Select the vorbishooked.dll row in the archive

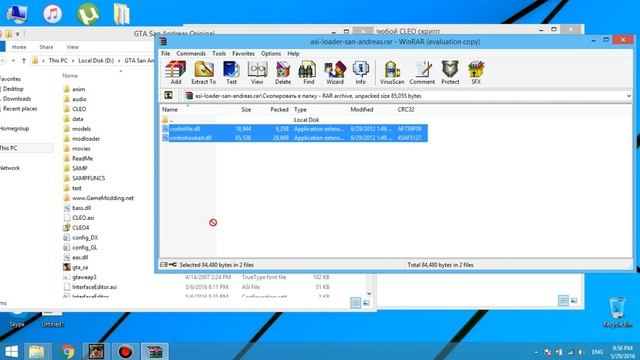[294, 138]
